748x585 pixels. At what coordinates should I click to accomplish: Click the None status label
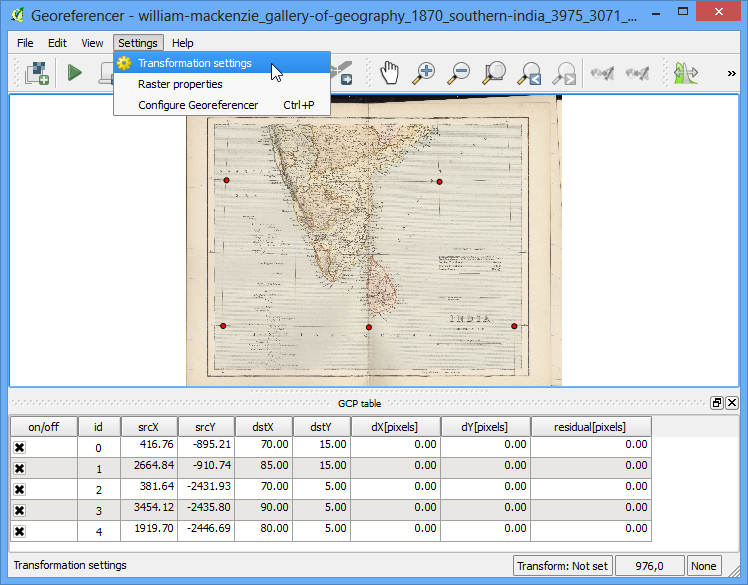pyautogui.click(x=704, y=566)
